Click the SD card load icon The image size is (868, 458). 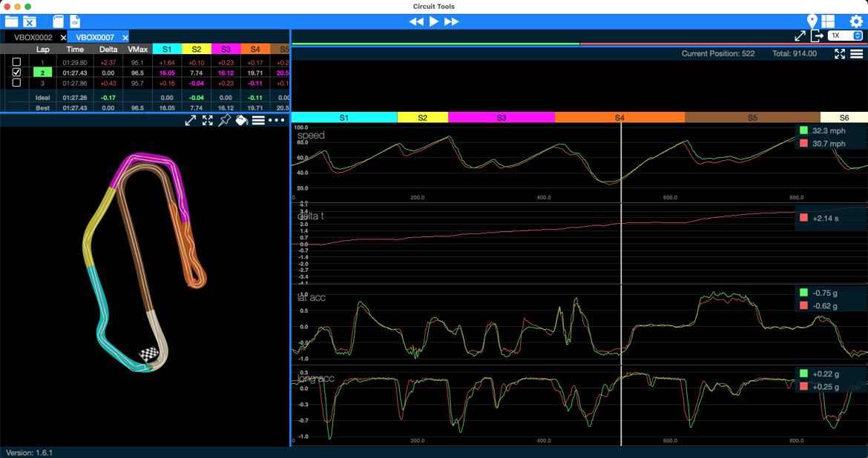(x=58, y=21)
